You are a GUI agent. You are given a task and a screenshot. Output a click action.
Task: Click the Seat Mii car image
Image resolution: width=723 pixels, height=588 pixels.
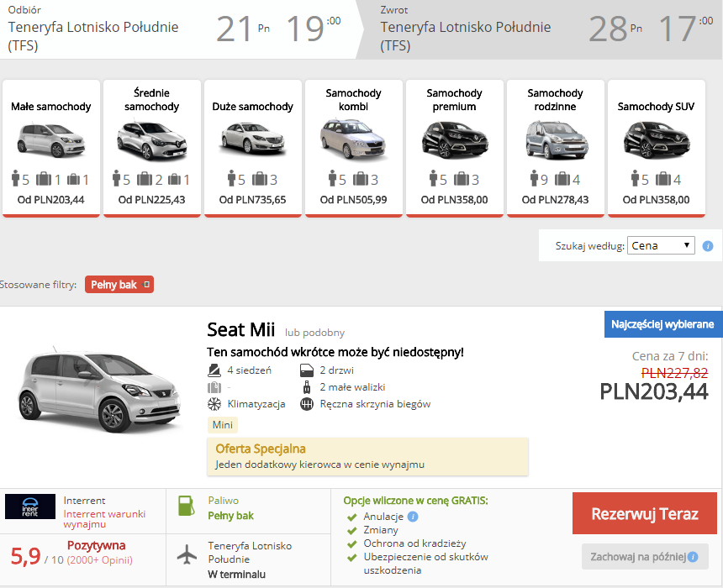[x=99, y=391]
